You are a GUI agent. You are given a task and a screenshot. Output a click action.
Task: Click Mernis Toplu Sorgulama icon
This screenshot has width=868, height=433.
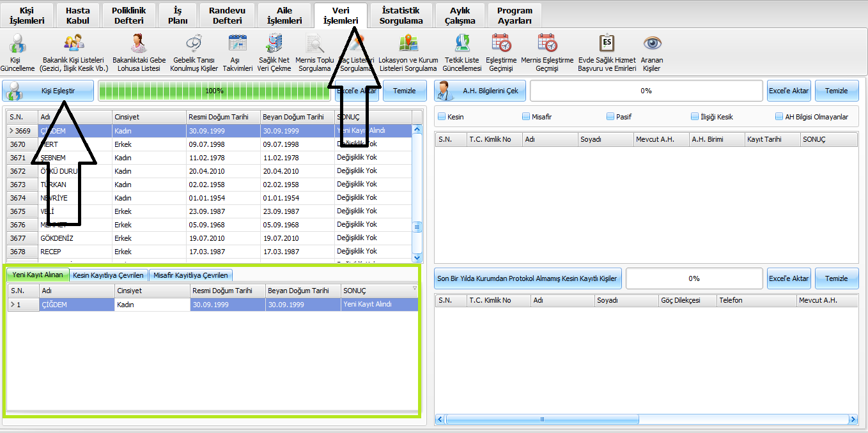pos(314,44)
